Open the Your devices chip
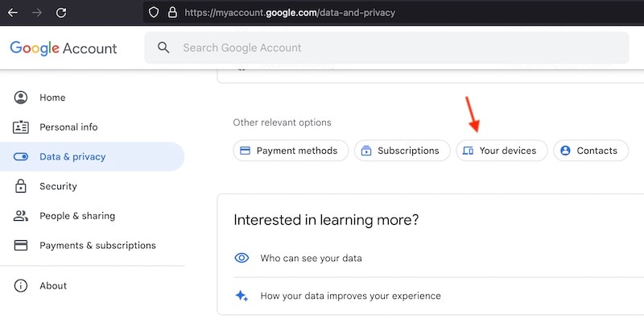Image resolution: width=644 pixels, height=328 pixels. pos(502,151)
